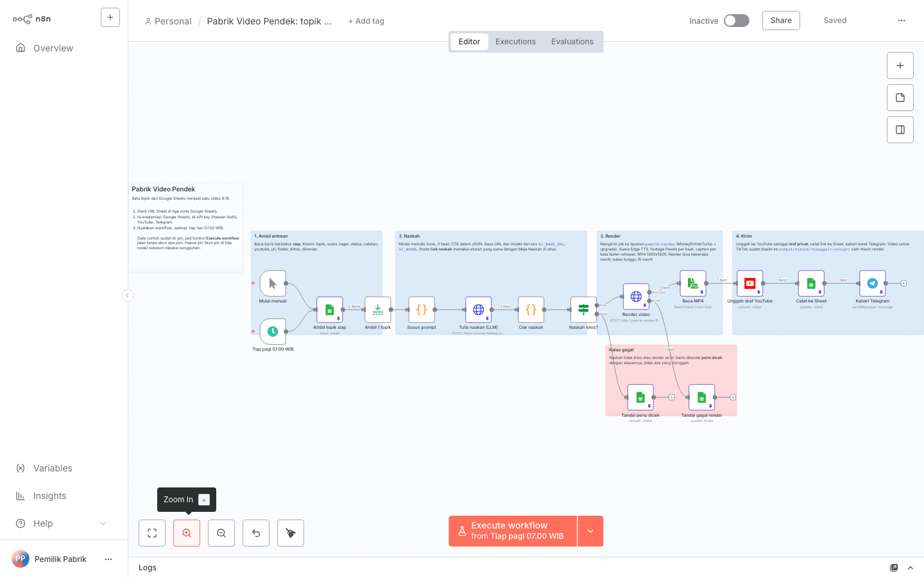924x578 pixels.
Task: Select the Mulai manual trigger node
Action: click(273, 283)
